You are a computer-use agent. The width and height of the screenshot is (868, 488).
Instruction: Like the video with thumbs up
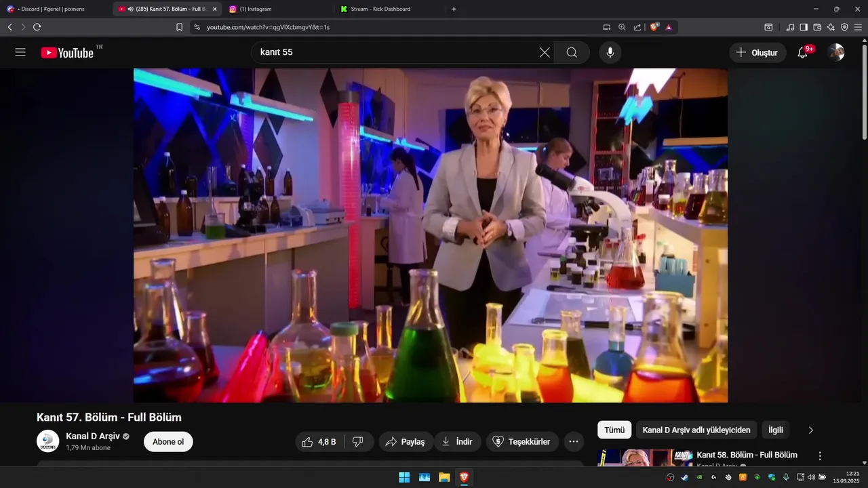(319, 442)
